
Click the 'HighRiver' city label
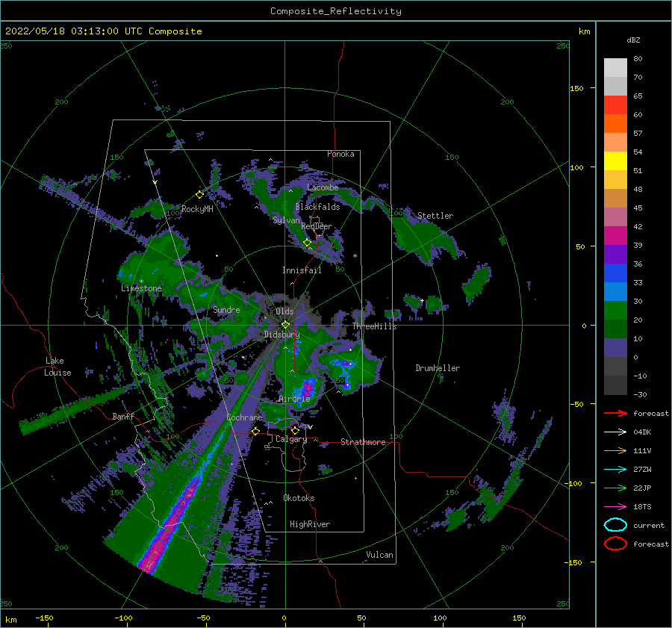click(x=310, y=524)
